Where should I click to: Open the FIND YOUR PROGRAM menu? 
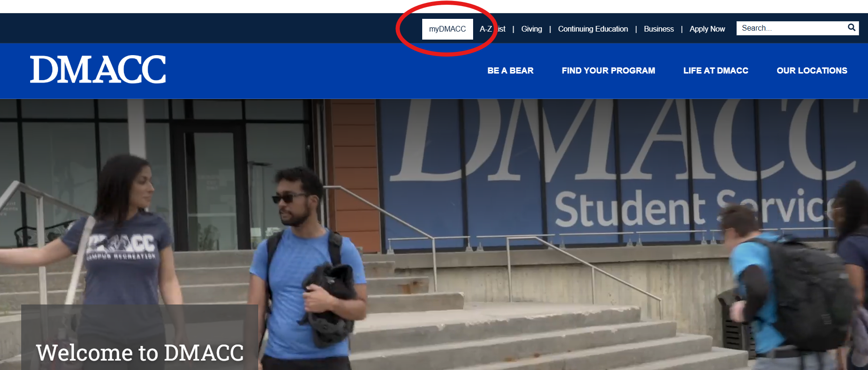(x=608, y=71)
